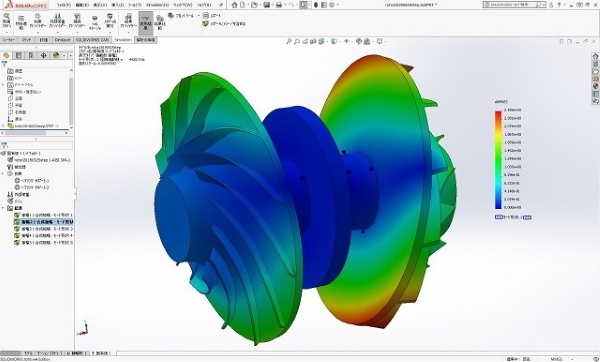Screen dimensions: 600x362
Task: Open the DisplayManager colored sphere tab
Action: [56, 55]
